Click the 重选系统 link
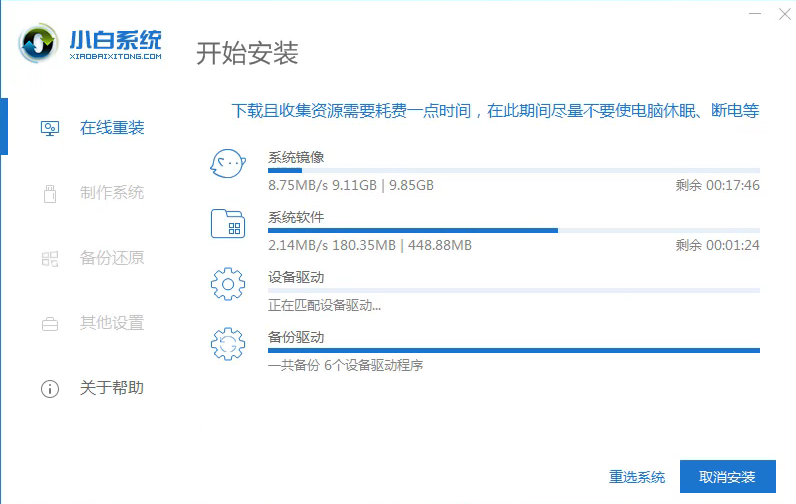The width and height of the screenshot is (796, 504). 637,476
